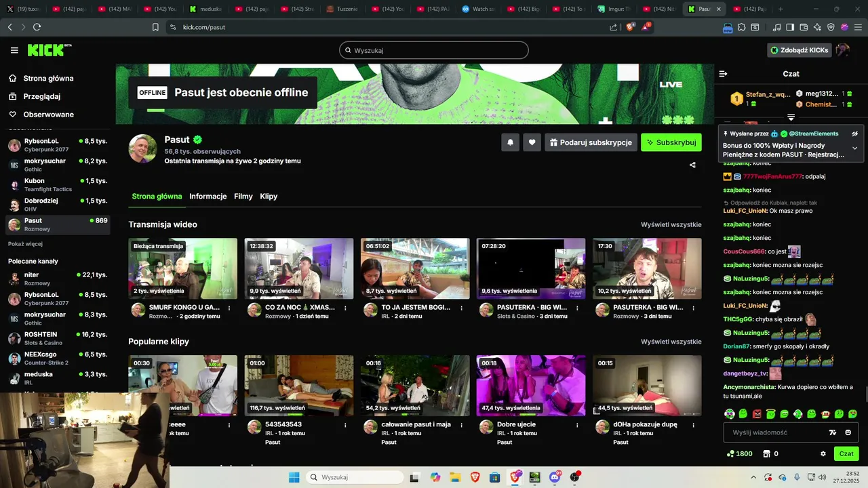Viewport: 868px width, 488px height.
Task: Click Zdobądź KICKs button
Action: click(799, 50)
